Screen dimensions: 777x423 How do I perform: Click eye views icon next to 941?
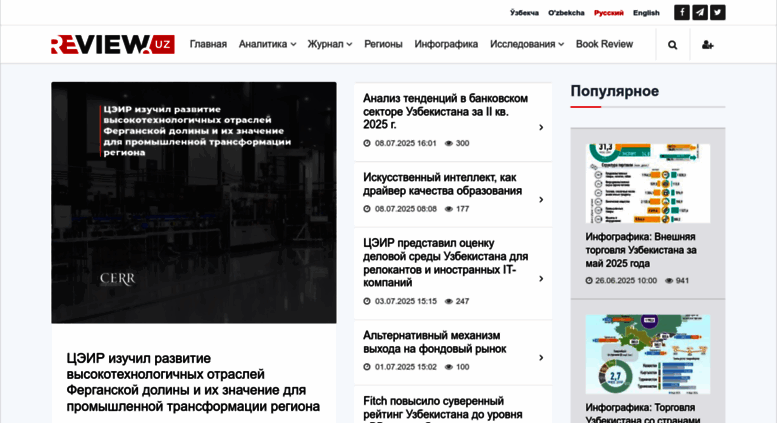point(669,280)
